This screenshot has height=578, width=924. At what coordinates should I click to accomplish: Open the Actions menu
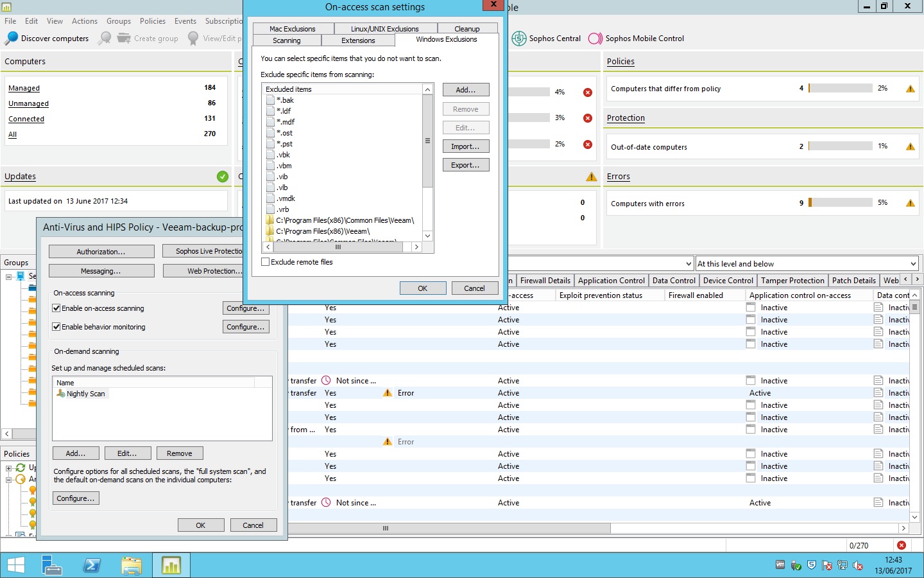[x=85, y=21]
